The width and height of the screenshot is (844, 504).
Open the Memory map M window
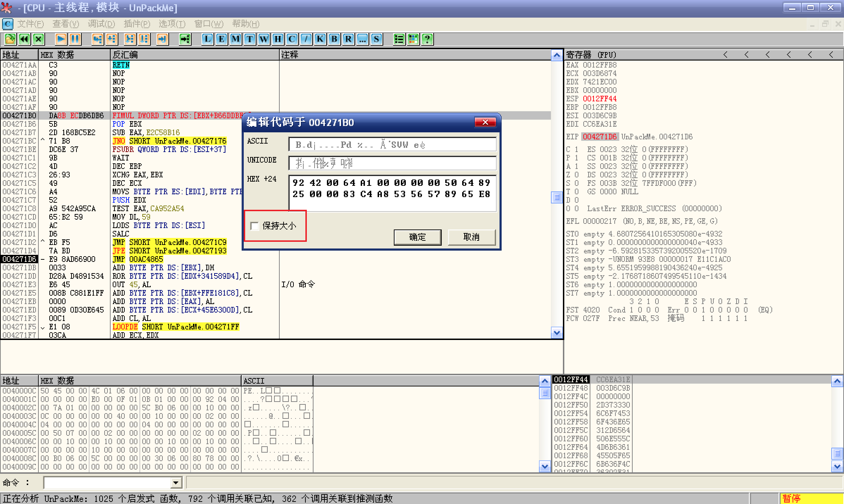click(235, 39)
